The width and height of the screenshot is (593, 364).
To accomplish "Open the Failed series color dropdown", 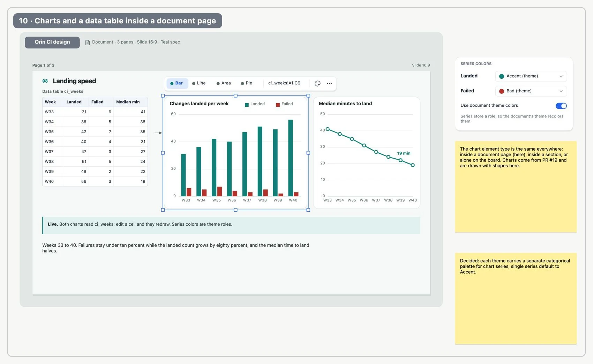I will point(531,91).
